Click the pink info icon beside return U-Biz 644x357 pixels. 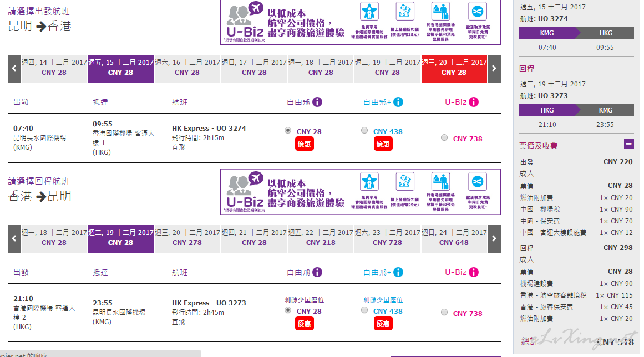[x=474, y=272]
